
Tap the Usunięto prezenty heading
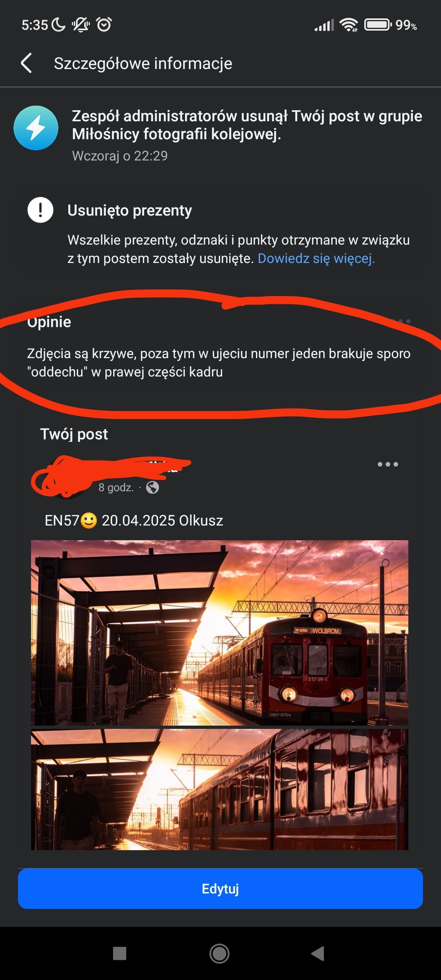[x=129, y=210]
